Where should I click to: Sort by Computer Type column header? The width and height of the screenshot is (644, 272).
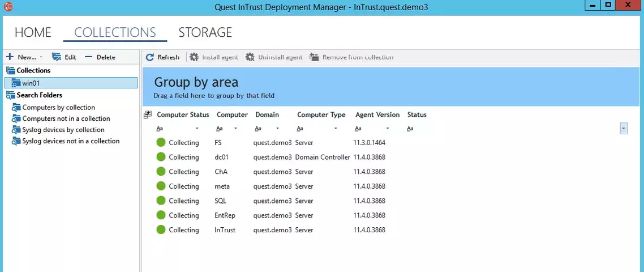[321, 115]
